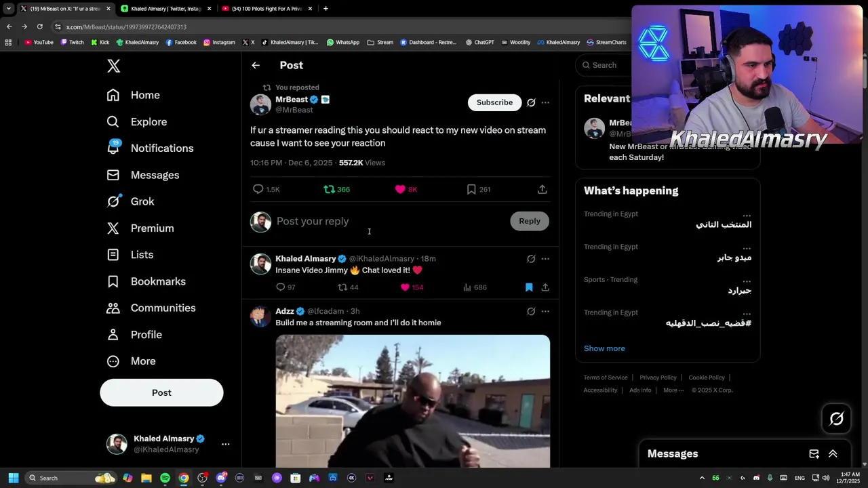Open the Twitch bookmark
868x488 pixels.
click(x=73, y=42)
